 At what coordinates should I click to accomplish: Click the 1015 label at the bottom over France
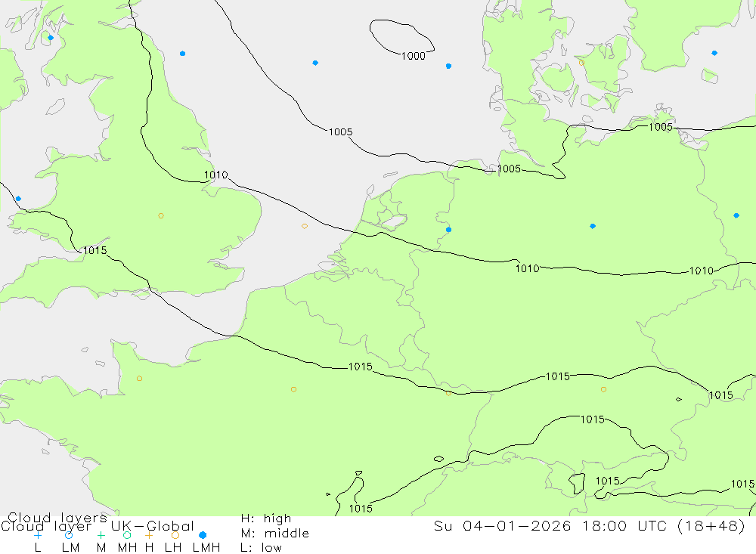361,509
